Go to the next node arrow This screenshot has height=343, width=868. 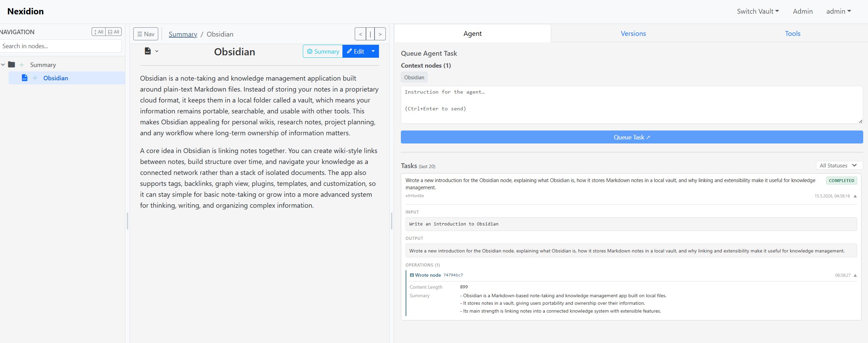click(x=380, y=34)
